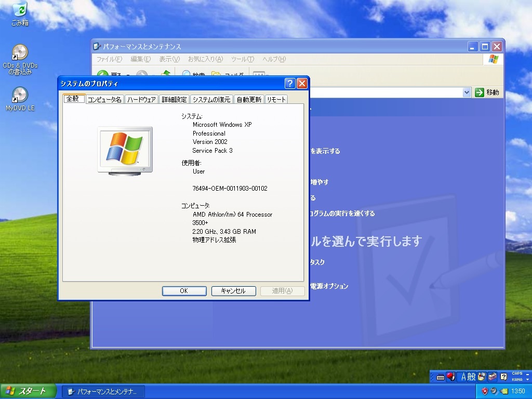Viewport: 532px width, 399px height.
Task: Open the IME Pad icon on the language bar
Action: click(482, 377)
